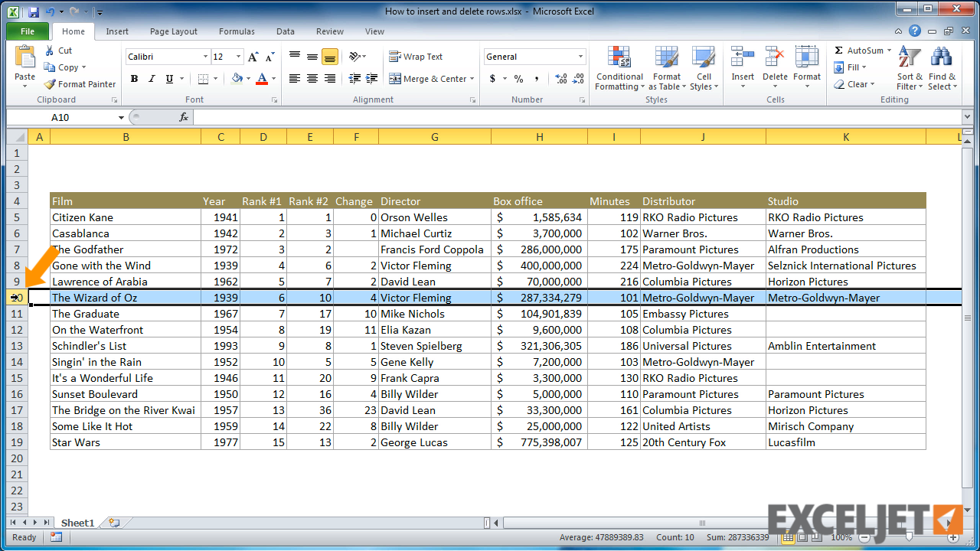Select the Sheet1 worksheet tab

[x=77, y=523]
